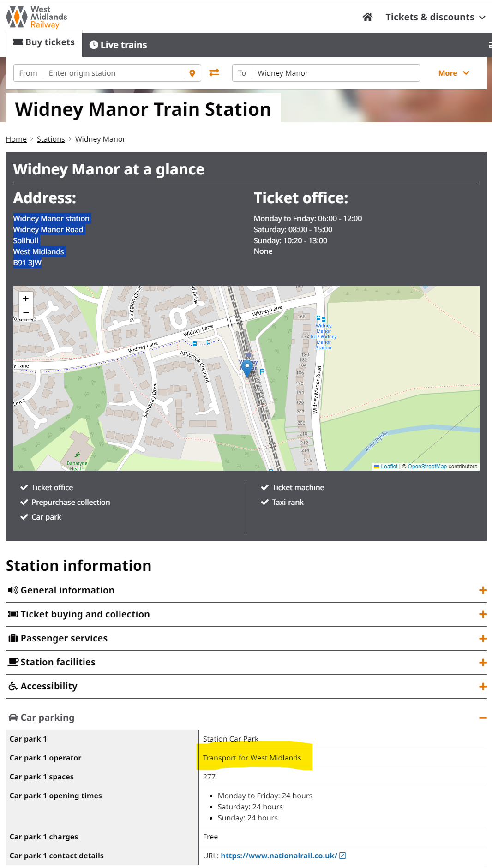Click the home icon in top navigation

(367, 17)
